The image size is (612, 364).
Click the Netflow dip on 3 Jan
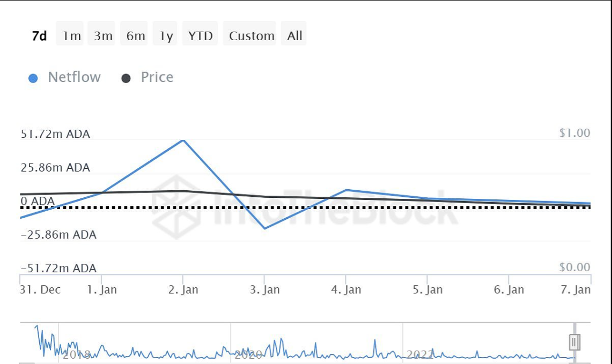(264, 228)
